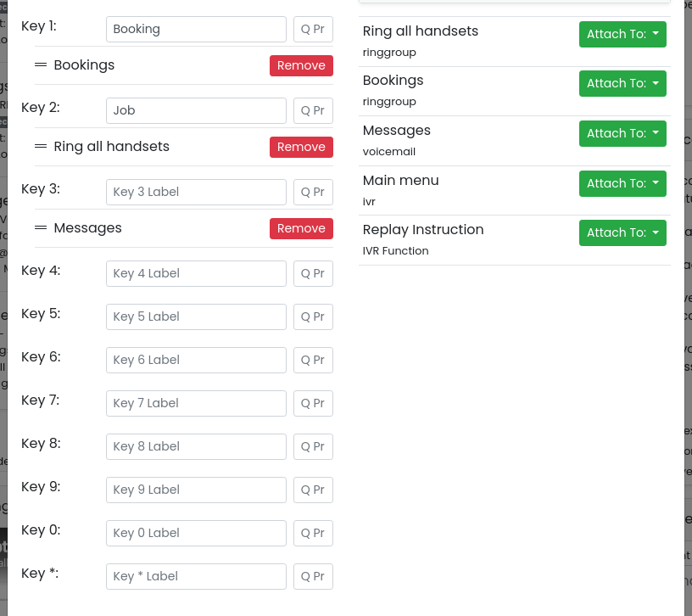Click the Key * Label input
This screenshot has height=616, width=692.
pyautogui.click(x=196, y=576)
